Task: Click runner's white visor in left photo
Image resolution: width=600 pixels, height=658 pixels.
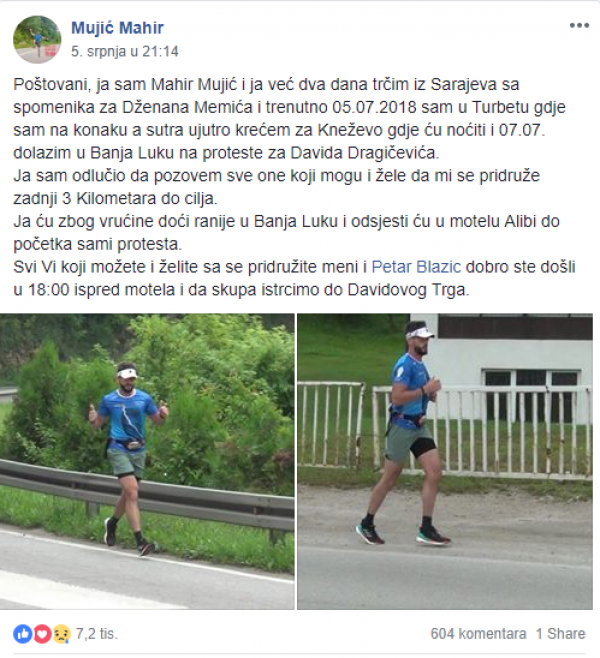Action: [x=127, y=373]
